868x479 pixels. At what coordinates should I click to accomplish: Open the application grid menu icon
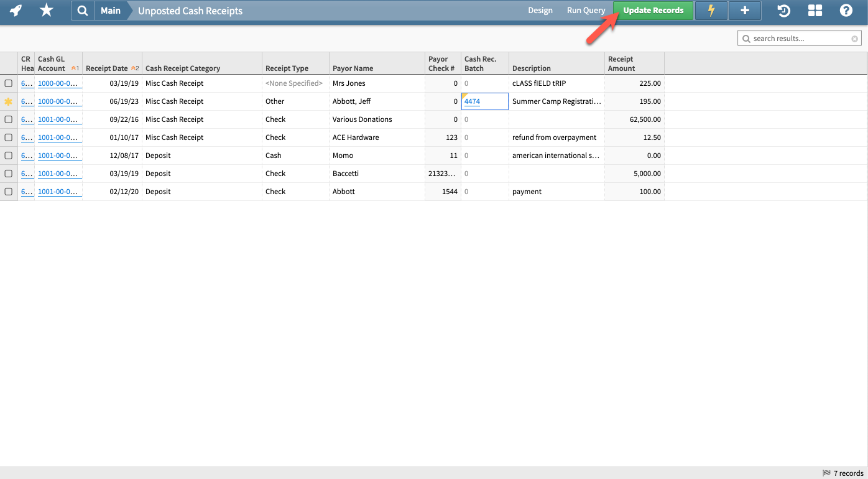coord(815,11)
